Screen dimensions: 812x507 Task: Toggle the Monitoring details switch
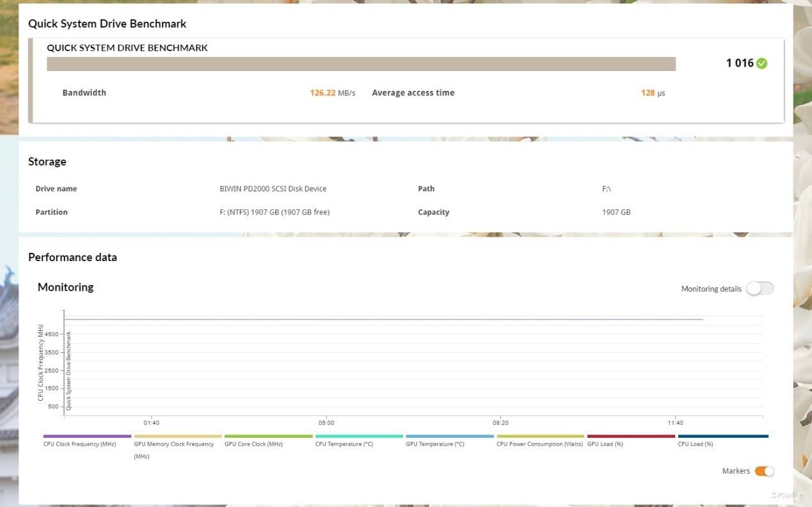(x=760, y=289)
